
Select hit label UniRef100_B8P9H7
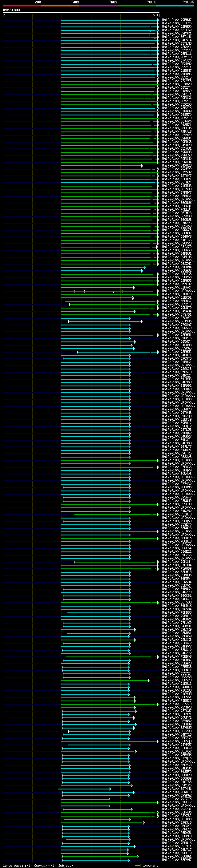coord(177,860)
